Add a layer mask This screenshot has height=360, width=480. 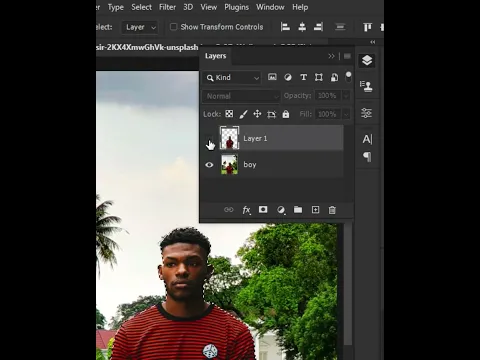tap(263, 209)
